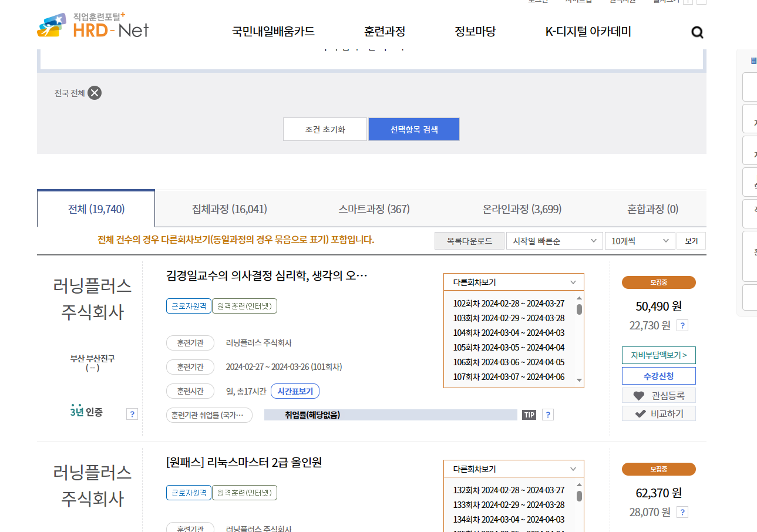Viewport: 757px width, 532px height.
Task: Click the 리눅스마스터 course's 모집중 badge
Action: point(659,469)
